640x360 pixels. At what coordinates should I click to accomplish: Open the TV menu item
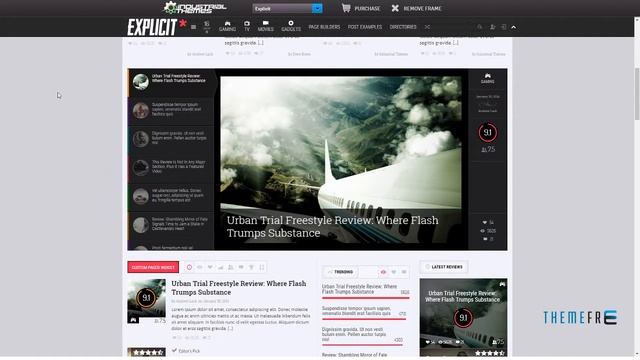pos(247,27)
